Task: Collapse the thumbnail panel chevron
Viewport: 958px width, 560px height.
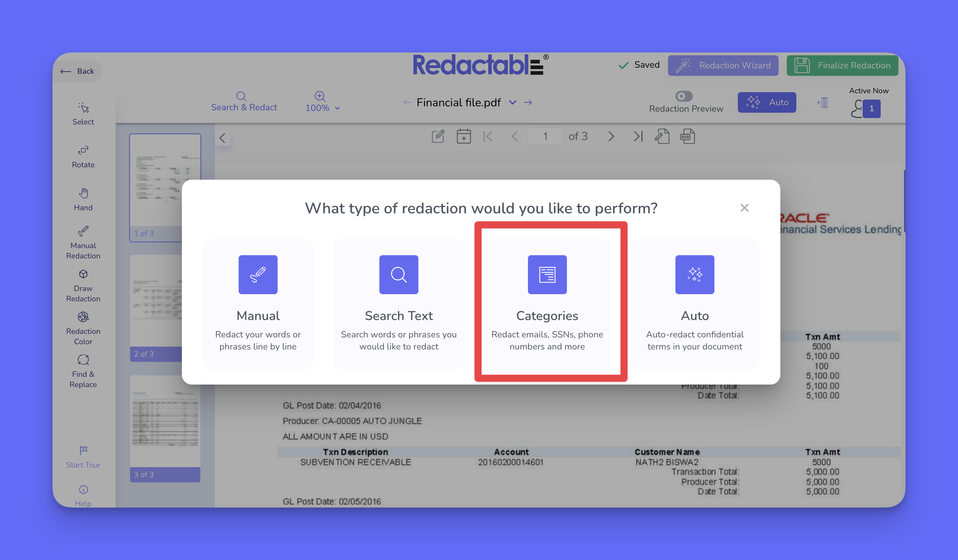Action: pos(222,138)
